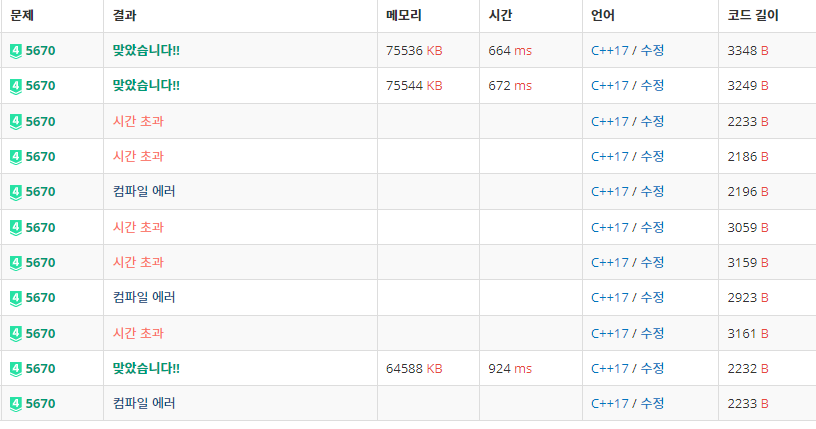Screen dimensions: 816x429
Task: Open C++17 source link in the 2196 B row
Action: click(x=609, y=192)
